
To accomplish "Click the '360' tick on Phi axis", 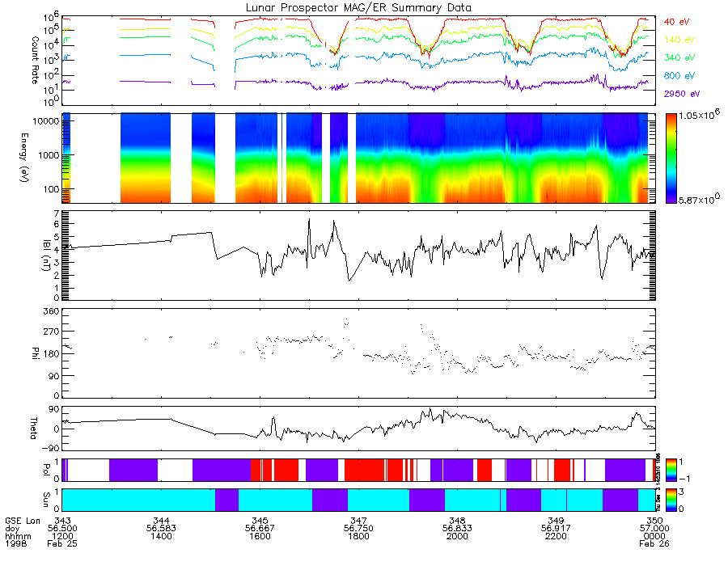I will tap(51, 311).
